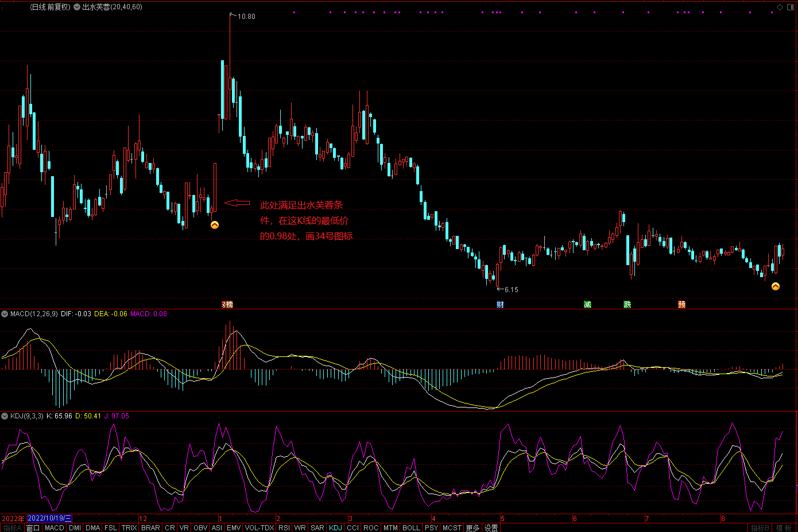Click the 模板 template button

784,527
